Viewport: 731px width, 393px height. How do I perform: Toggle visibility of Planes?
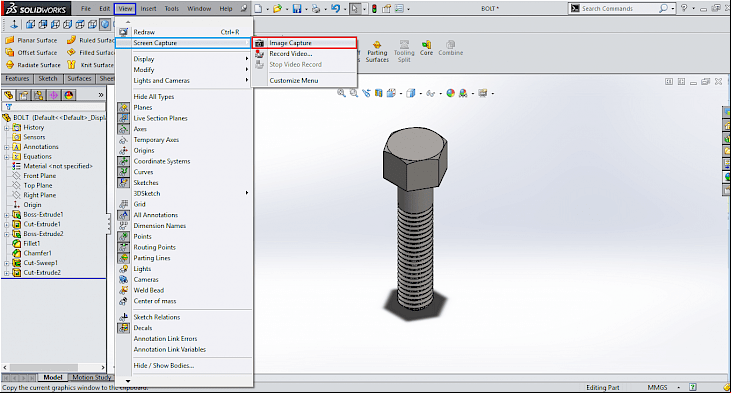click(x=123, y=108)
